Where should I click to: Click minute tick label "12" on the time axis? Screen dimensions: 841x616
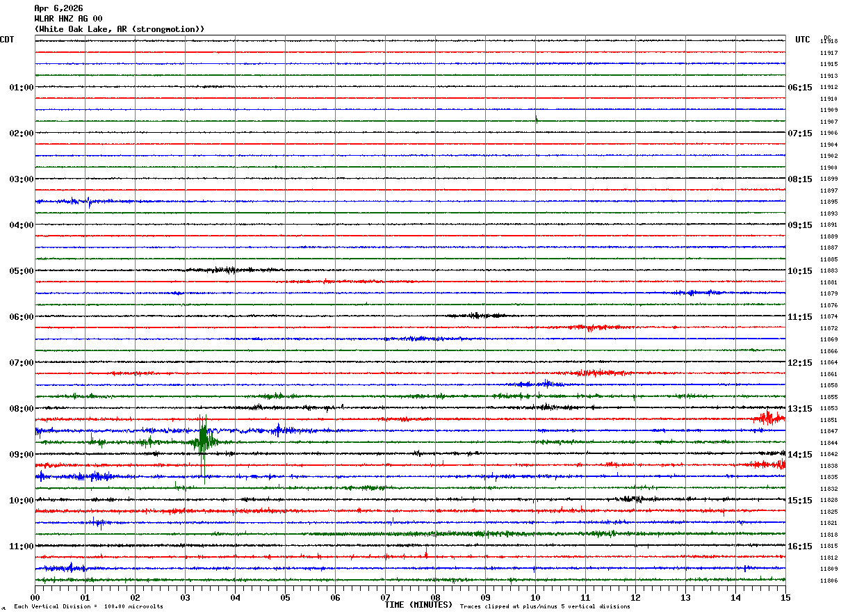(635, 598)
